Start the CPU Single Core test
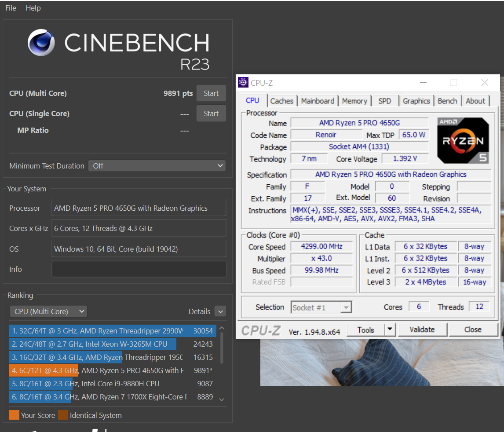The width and height of the screenshot is (504, 432). click(x=211, y=113)
